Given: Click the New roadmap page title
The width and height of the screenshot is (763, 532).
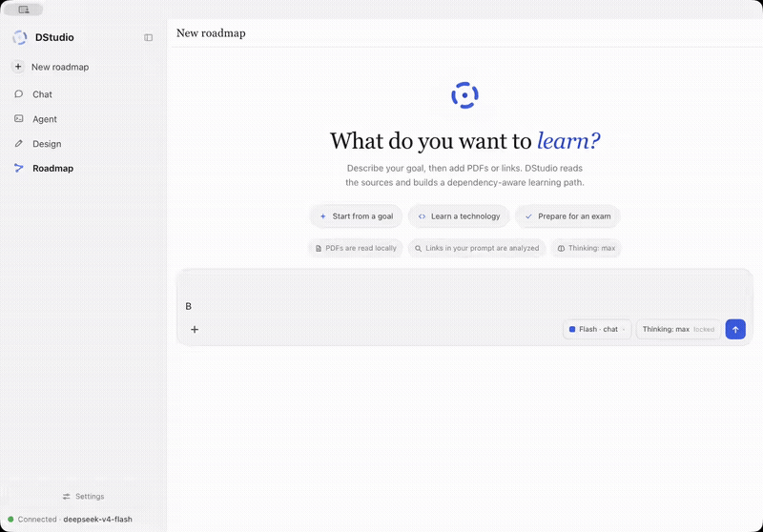Looking at the screenshot, I should 211,33.
